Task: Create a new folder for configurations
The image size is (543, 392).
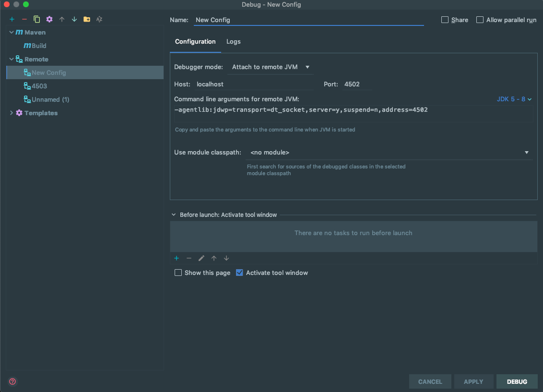Action: tap(86, 19)
